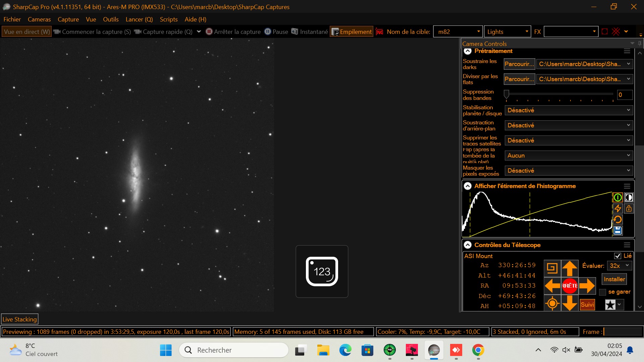Open the Évaluer rate dropdown
This screenshot has height=362, width=644.
(620, 266)
